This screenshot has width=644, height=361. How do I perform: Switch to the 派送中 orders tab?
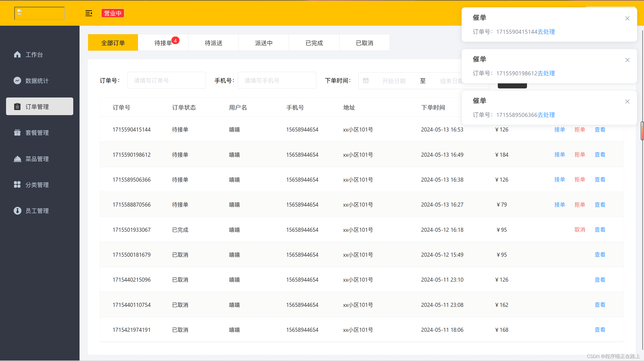tap(263, 42)
